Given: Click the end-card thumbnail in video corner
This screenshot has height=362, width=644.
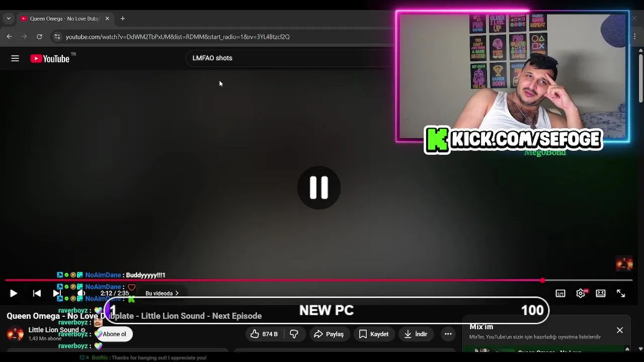Looking at the screenshot, I should (624, 263).
